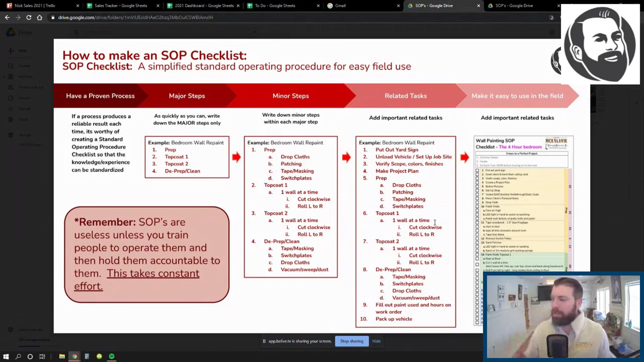Viewport: 644px width, 362px height.
Task: Open File Explorer from the taskbar
Action: (62, 356)
